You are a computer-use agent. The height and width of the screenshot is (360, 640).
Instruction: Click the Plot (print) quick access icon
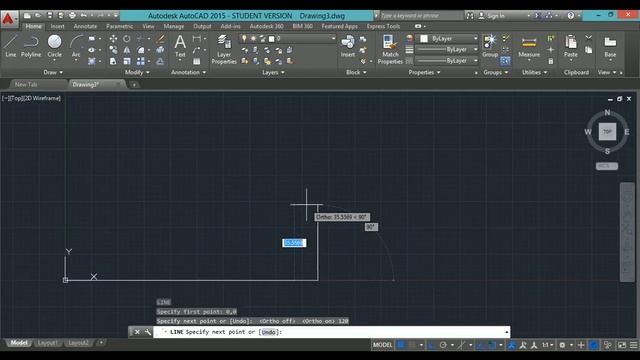point(72,16)
